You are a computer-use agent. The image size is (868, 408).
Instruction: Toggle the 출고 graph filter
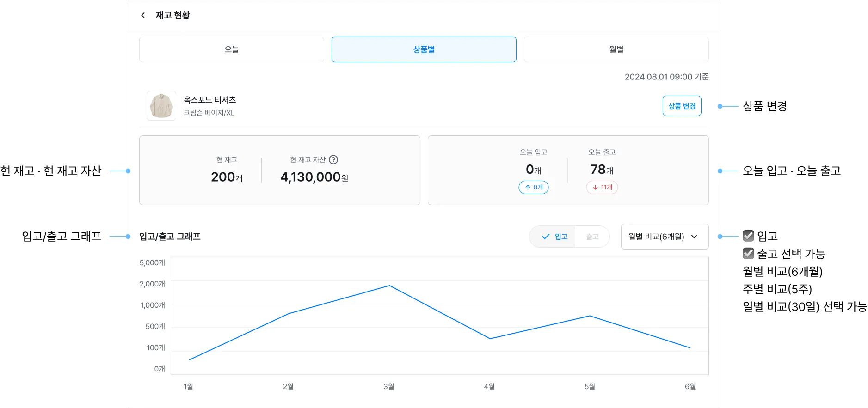pyautogui.click(x=592, y=237)
